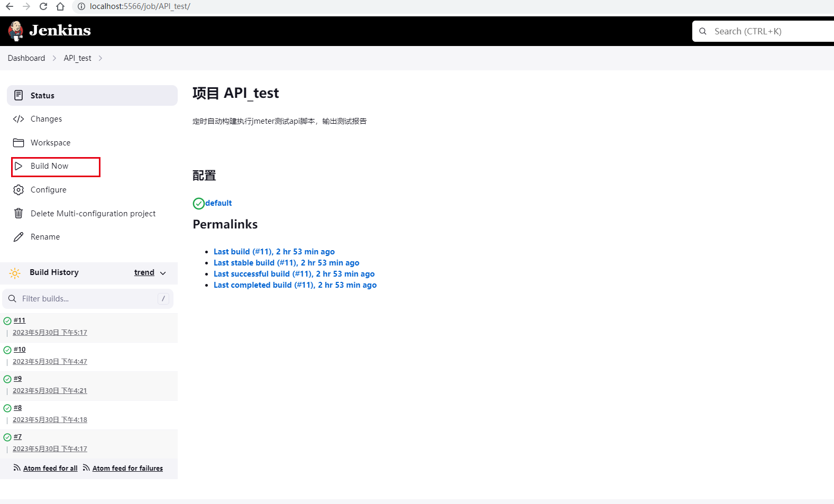Click the address bar URL localhost:5566/job/API_test/
The image size is (834, 504).
point(140,6)
